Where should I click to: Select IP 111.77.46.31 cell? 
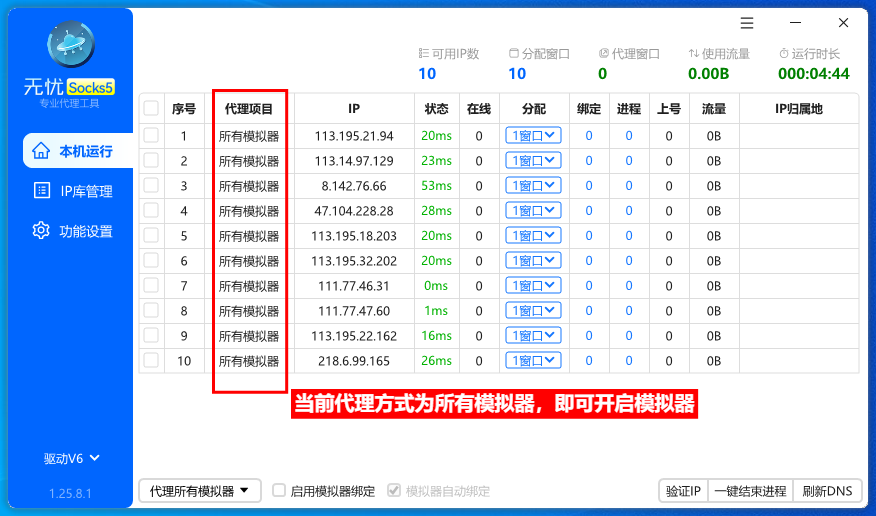click(354, 286)
